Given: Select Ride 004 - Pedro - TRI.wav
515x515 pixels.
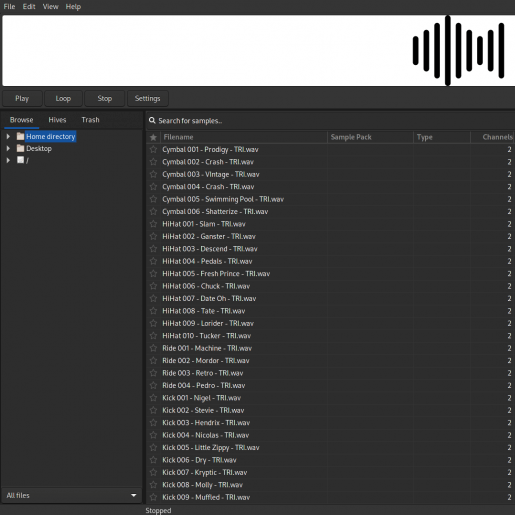Looking at the screenshot, I should pyautogui.click(x=204, y=385).
